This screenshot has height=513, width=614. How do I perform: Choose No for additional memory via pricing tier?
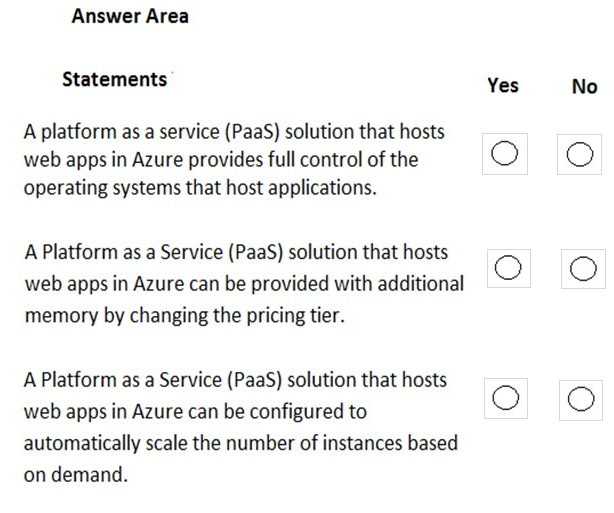[x=585, y=268]
